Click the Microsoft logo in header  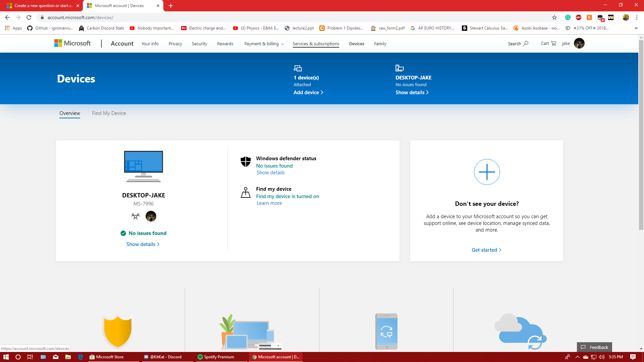pos(72,43)
